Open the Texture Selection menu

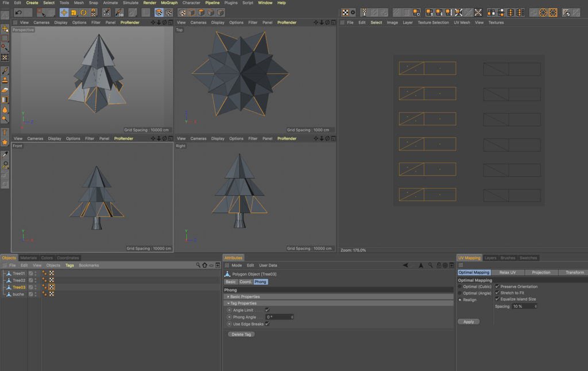pyautogui.click(x=433, y=22)
